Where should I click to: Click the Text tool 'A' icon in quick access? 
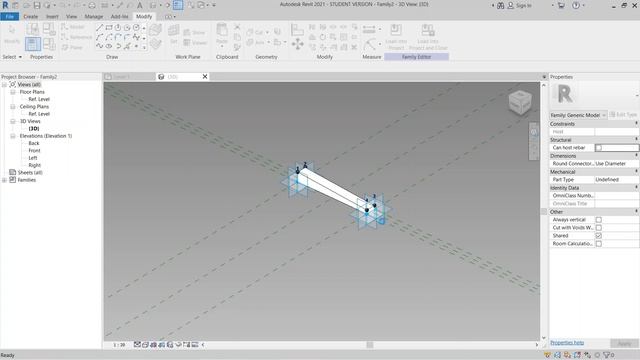[140, 5]
